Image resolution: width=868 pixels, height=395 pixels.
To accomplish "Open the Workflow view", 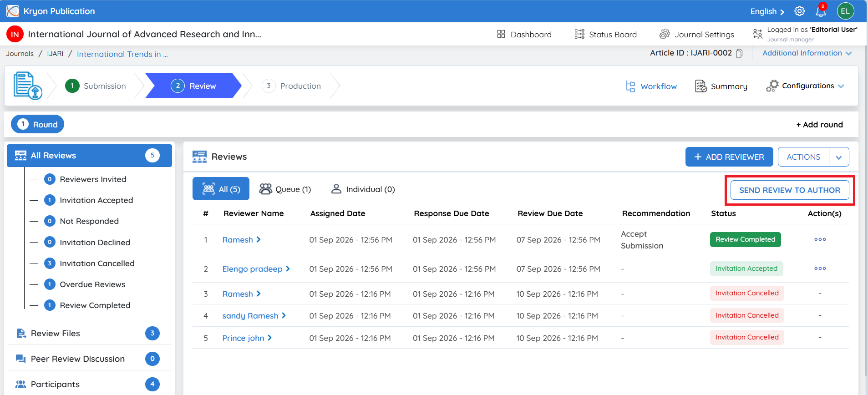I will [651, 86].
